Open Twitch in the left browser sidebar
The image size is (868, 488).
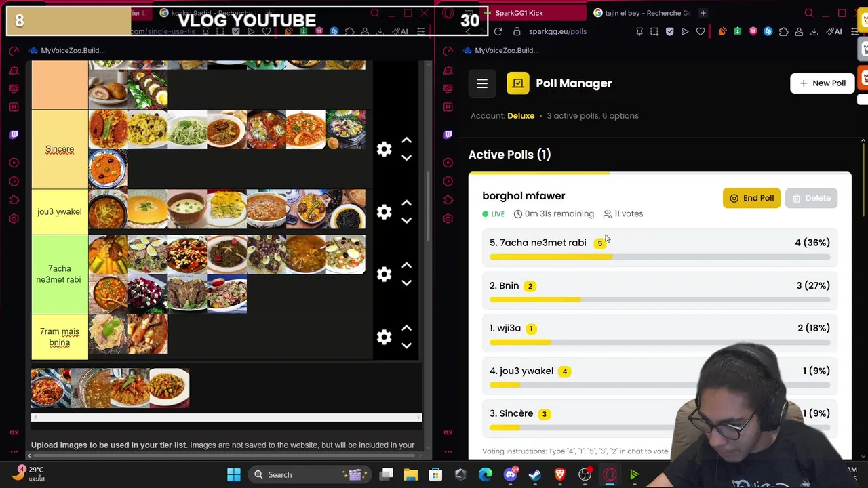click(x=14, y=135)
